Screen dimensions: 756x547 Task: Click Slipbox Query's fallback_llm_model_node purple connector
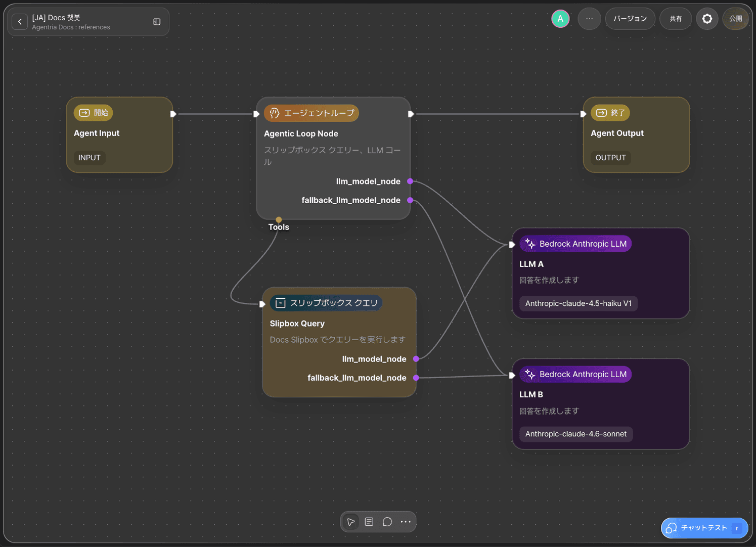pos(416,378)
